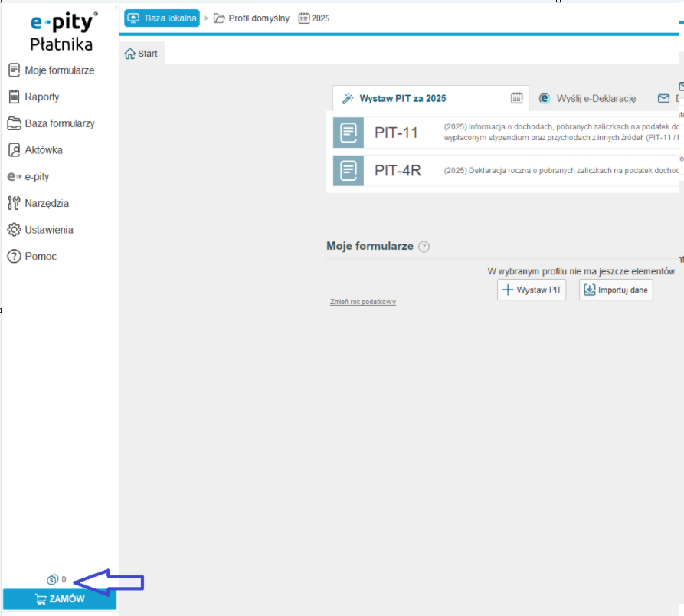
Task: Open Ustawienia gear icon
Action: click(14, 230)
